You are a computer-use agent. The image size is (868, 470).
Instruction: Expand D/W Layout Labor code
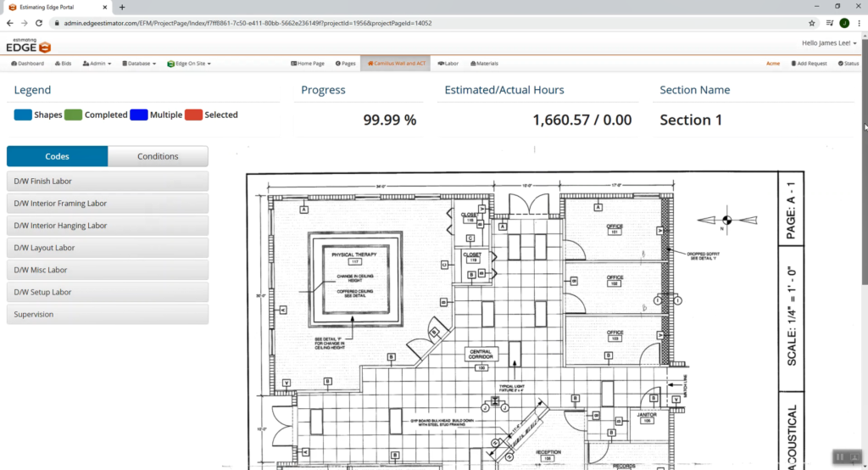[108, 248]
